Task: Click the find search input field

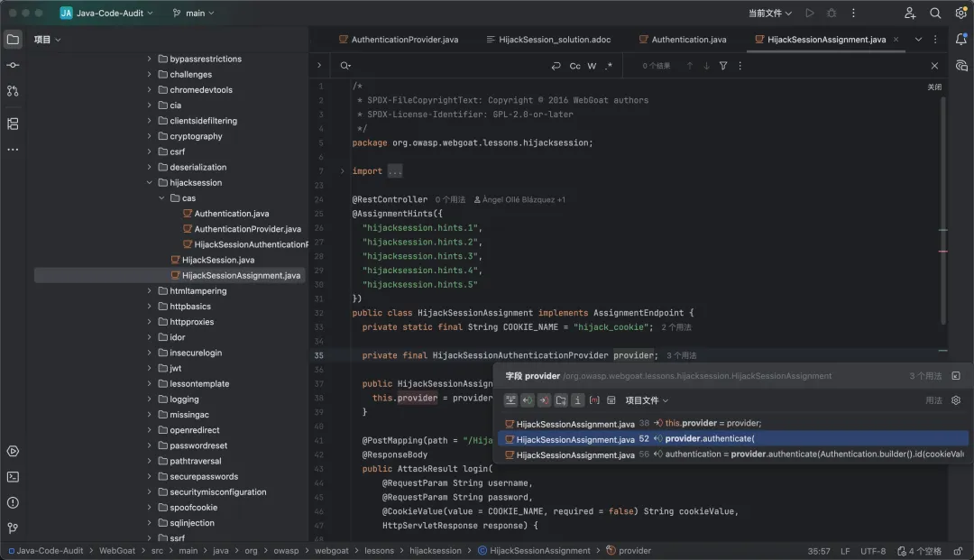Action: click(442, 66)
